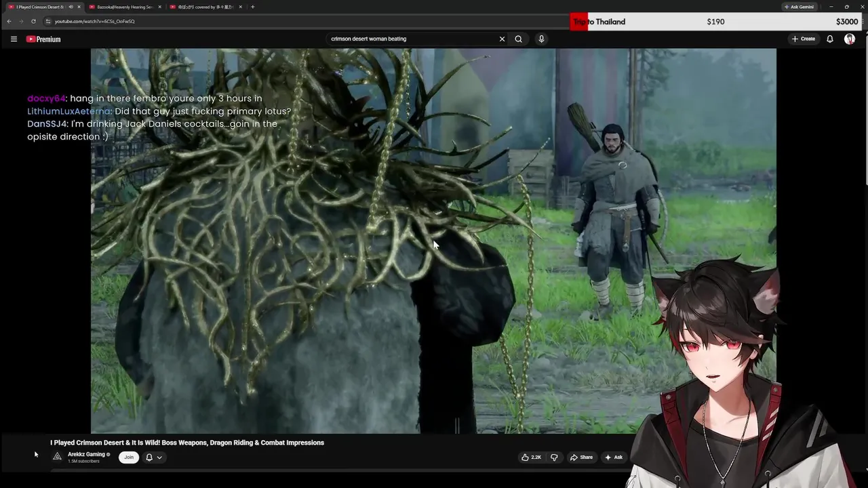The height and width of the screenshot is (488, 868).
Task: Mute audio on the Crimson Desert tab
Action: pyautogui.click(x=71, y=7)
